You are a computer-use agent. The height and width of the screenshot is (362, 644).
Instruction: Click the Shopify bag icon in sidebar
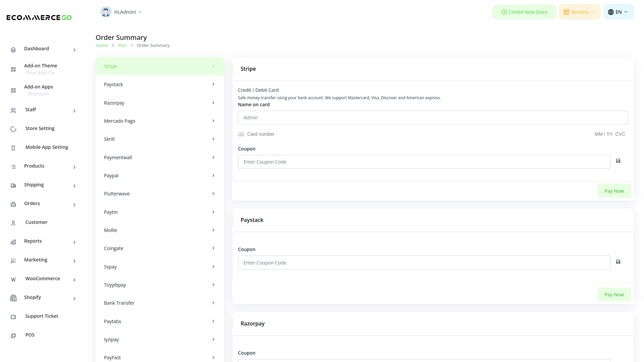tap(13, 298)
